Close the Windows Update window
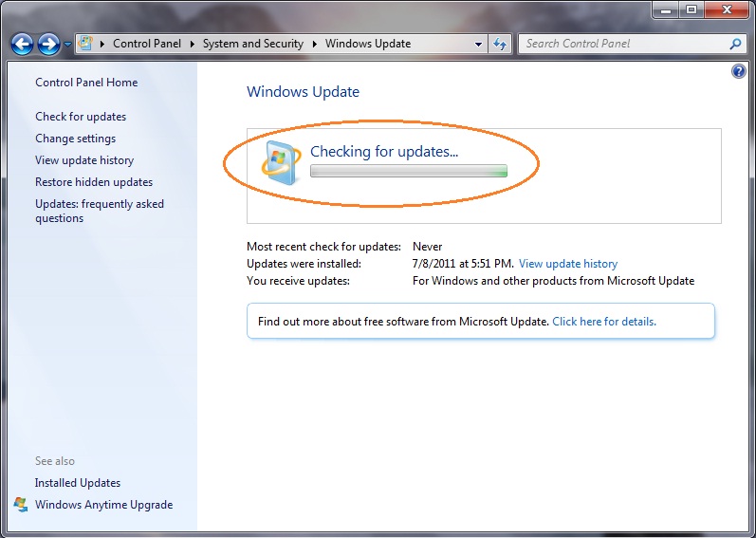 [728, 9]
